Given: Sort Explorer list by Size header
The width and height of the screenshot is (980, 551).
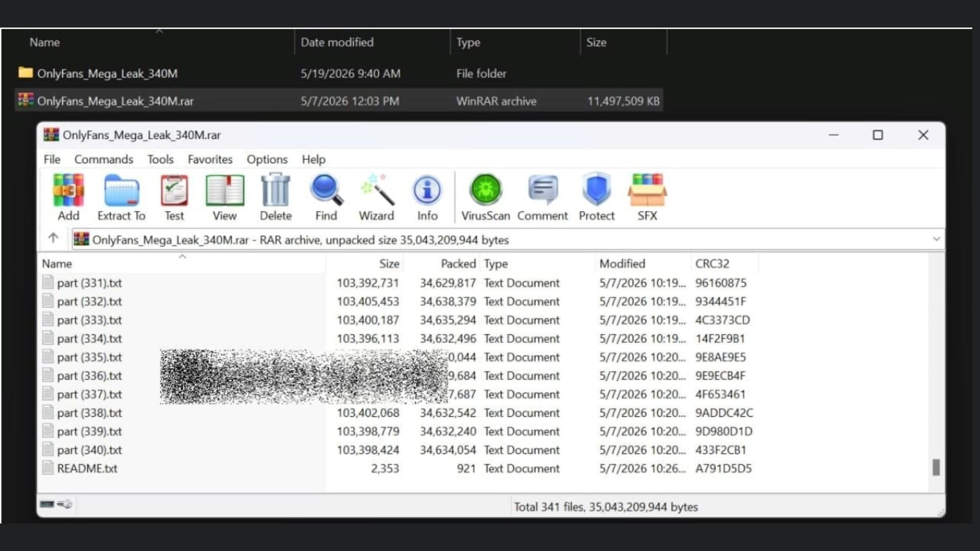Looking at the screenshot, I should (596, 42).
